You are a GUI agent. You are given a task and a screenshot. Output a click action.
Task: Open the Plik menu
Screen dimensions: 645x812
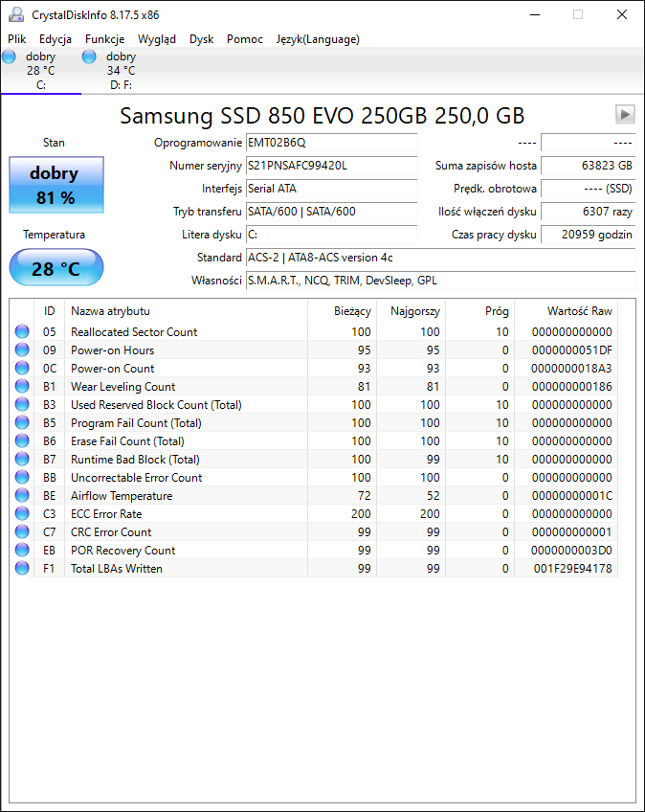pos(16,39)
